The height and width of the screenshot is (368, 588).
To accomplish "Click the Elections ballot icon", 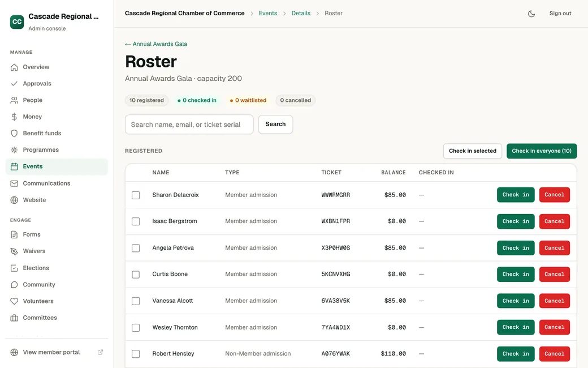I will click(14, 268).
